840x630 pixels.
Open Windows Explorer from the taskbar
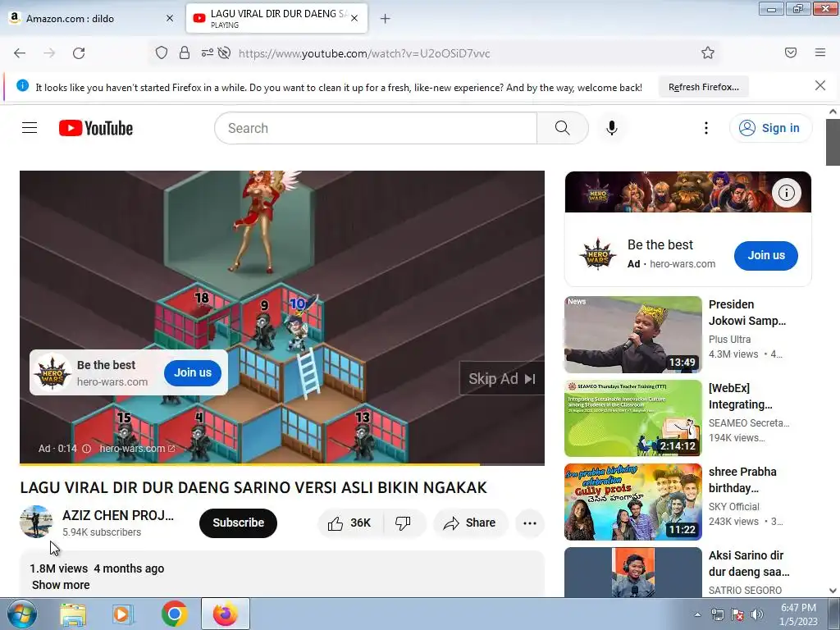point(72,614)
